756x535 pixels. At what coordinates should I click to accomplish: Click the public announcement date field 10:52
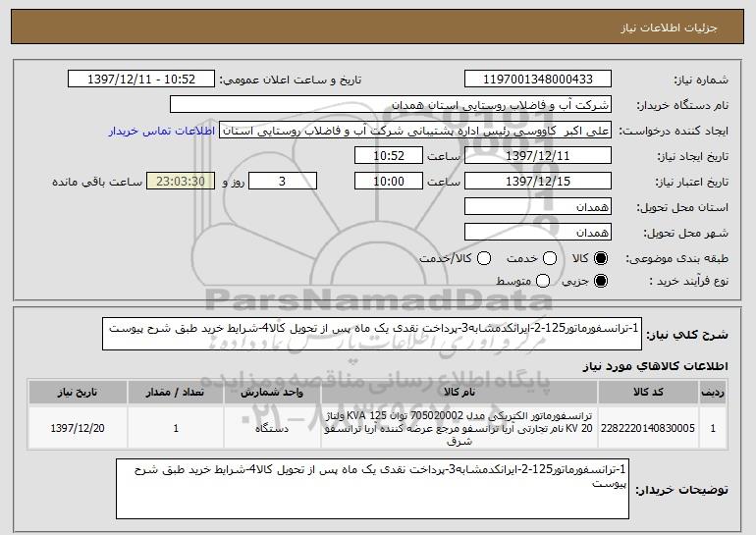tap(141, 80)
